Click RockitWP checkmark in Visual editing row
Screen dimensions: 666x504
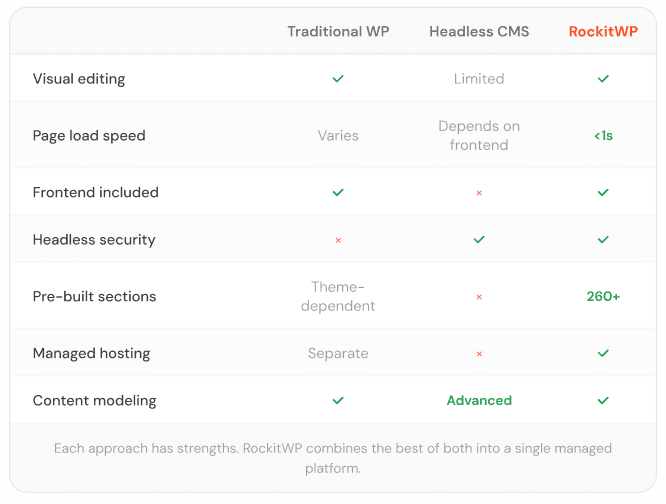click(x=603, y=79)
